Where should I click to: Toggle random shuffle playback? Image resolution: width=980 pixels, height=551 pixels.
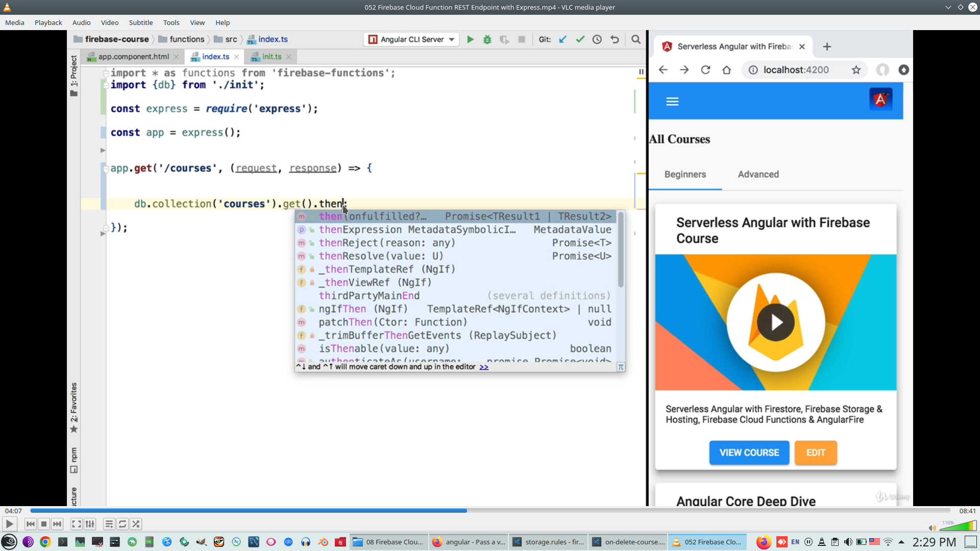[x=136, y=524]
